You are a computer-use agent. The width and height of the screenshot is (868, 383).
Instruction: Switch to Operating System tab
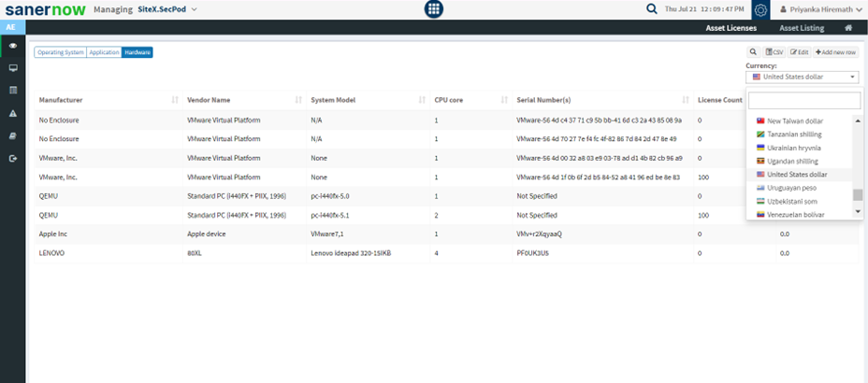pos(61,52)
